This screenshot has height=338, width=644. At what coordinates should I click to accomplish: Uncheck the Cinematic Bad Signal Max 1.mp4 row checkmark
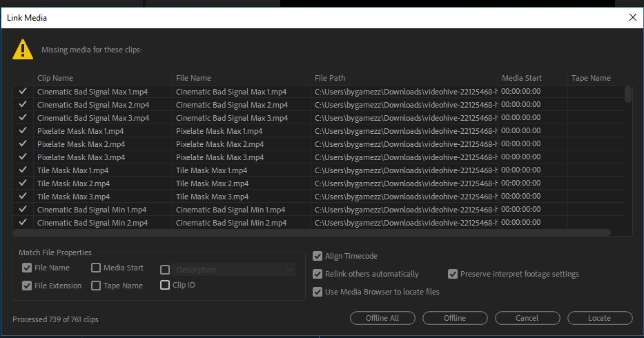pos(23,91)
